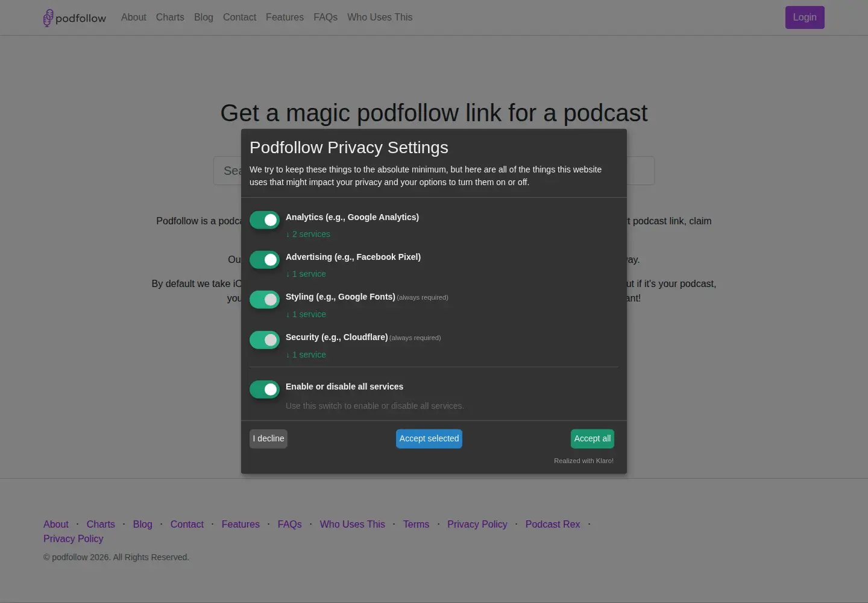868x603 pixels.
Task: Open Charts in the top navigation
Action: click(170, 17)
